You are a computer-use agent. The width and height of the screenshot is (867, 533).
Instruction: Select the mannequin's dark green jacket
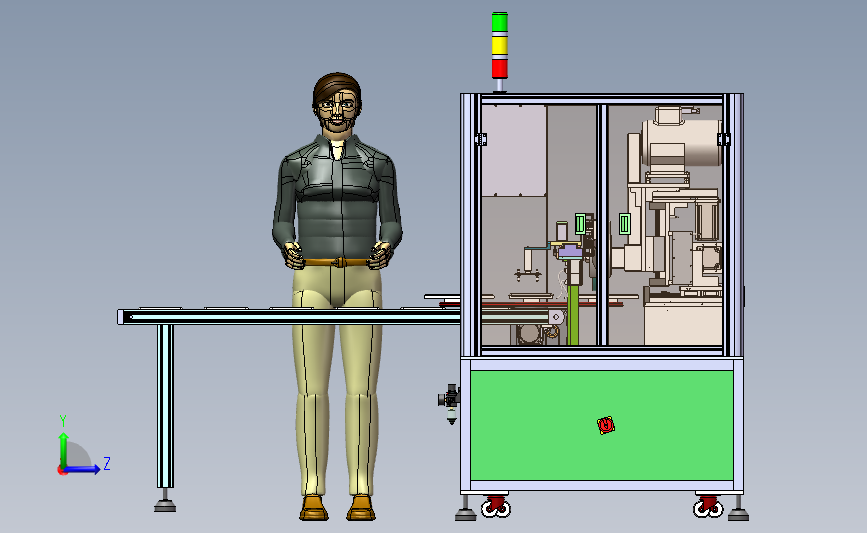337,198
